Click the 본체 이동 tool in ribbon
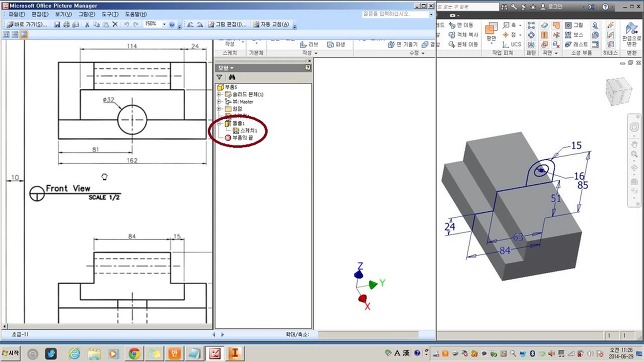Image resolution: width=644 pixels, height=362 pixels. point(463,44)
